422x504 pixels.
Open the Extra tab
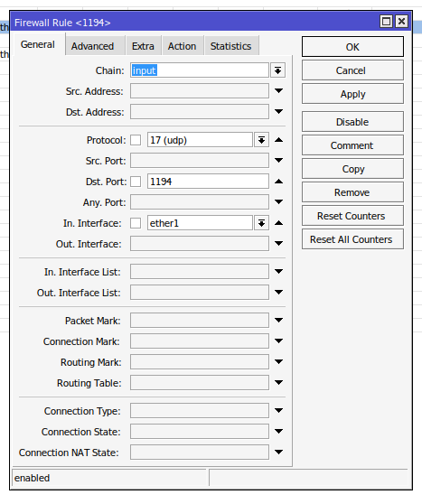(x=143, y=46)
